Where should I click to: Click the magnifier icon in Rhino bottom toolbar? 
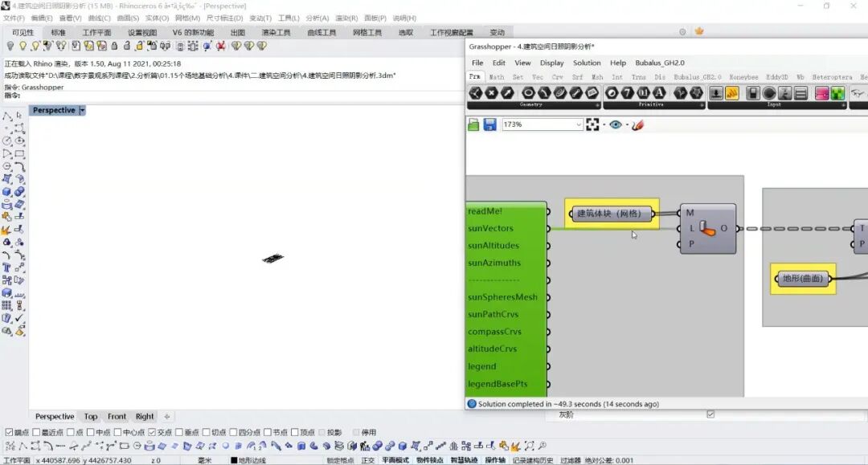coord(542,446)
